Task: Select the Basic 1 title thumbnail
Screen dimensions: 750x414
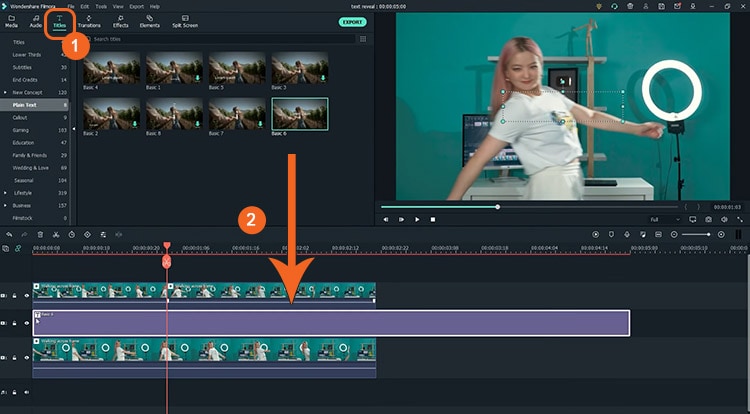Action: pos(174,68)
